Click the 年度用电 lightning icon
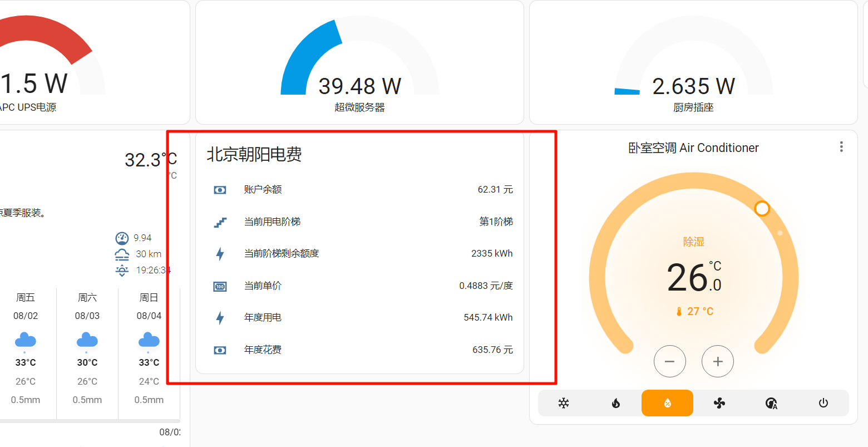Image resolution: width=868 pixels, height=447 pixels. click(x=220, y=318)
